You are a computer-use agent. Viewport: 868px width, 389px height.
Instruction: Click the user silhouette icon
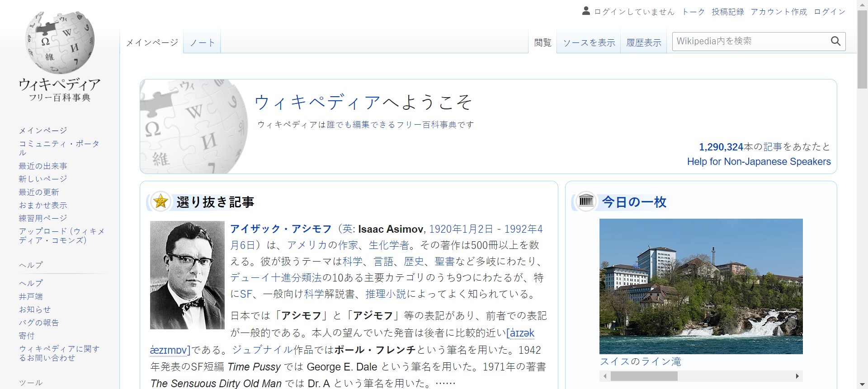[x=586, y=11]
